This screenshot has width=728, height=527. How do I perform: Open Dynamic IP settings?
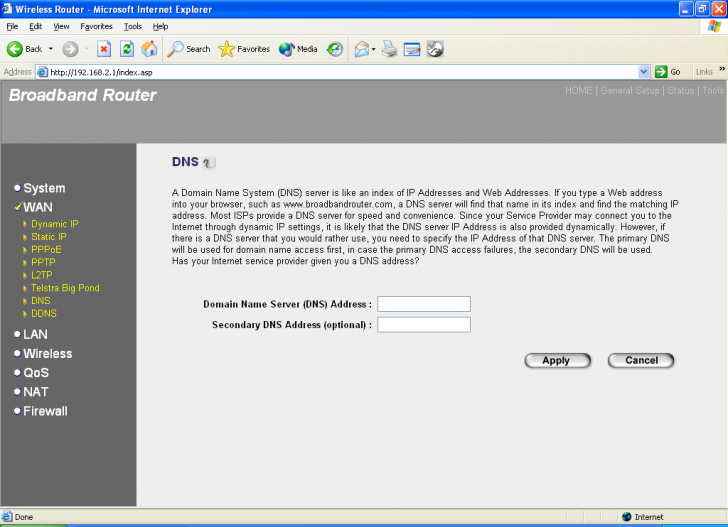[55, 224]
